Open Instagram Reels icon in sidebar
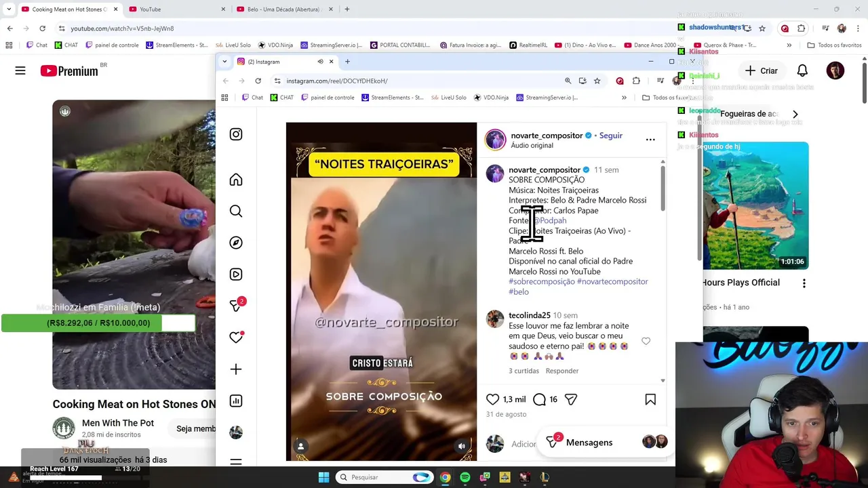868x488 pixels. click(x=236, y=274)
